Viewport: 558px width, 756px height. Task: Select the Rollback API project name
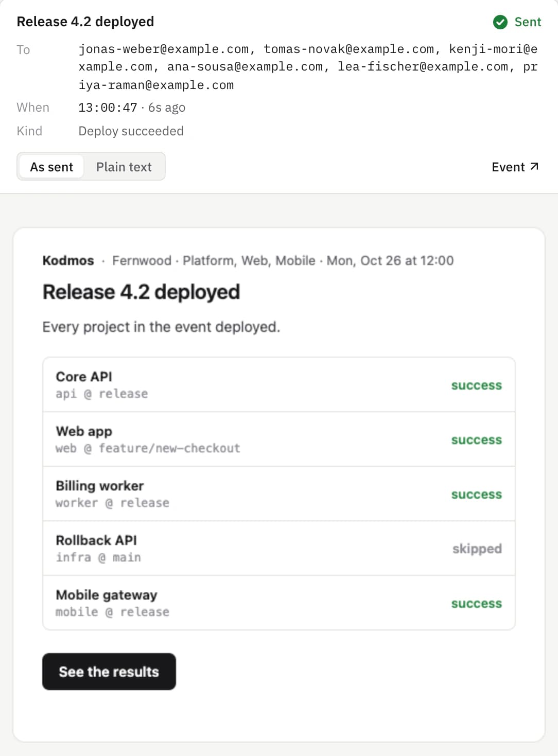pyautogui.click(x=96, y=540)
